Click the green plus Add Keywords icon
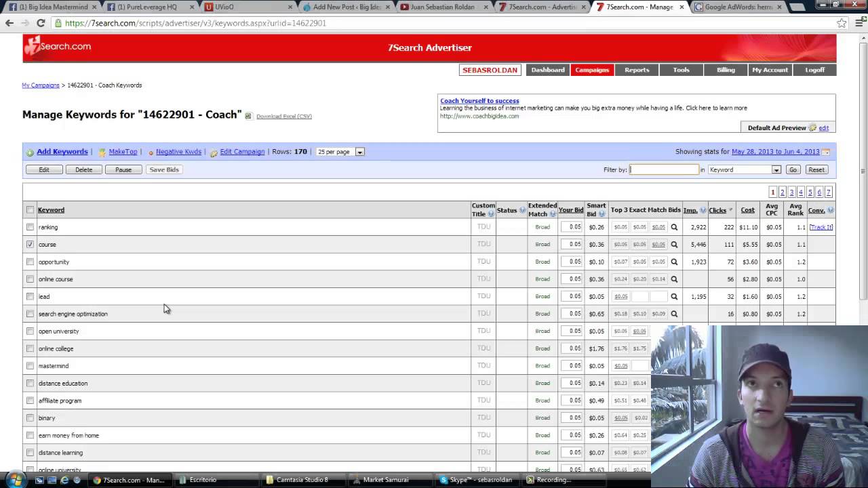 (30, 152)
